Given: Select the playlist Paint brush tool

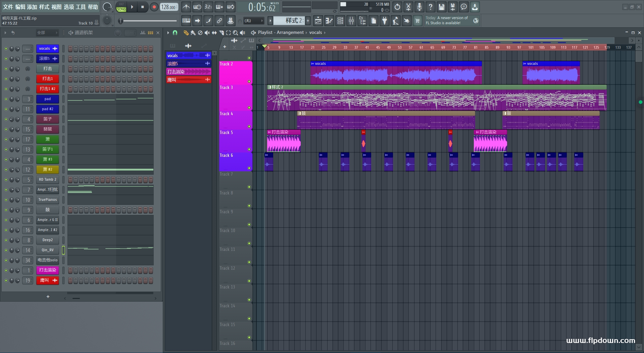Looking at the screenshot, I should pyautogui.click(x=193, y=33).
